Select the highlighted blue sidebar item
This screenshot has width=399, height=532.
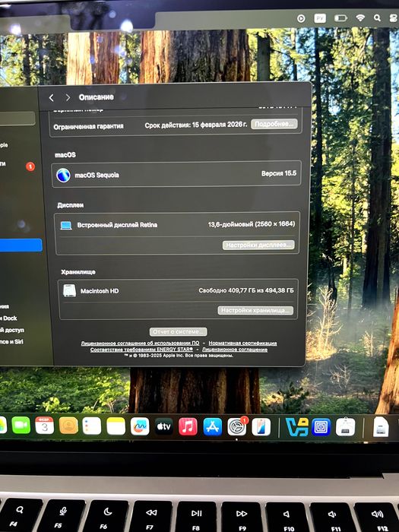[21, 245]
